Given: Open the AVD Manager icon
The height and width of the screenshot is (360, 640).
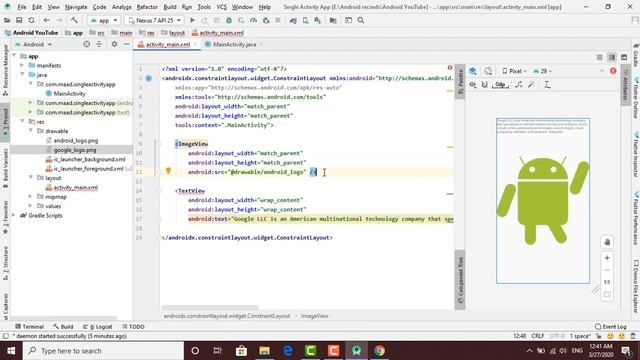Looking at the screenshot, I should pyautogui.click(x=305, y=20).
